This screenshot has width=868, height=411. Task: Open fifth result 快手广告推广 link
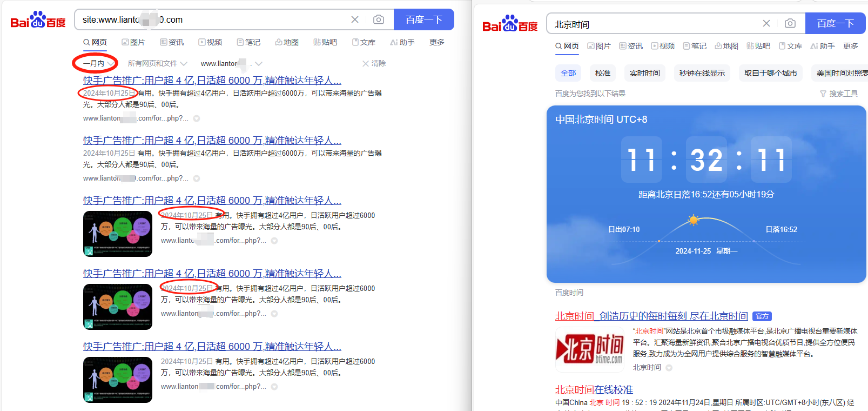[212, 346]
